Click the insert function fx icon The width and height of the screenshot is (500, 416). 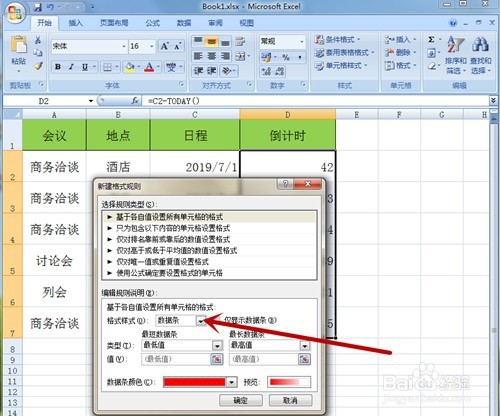click(x=135, y=100)
